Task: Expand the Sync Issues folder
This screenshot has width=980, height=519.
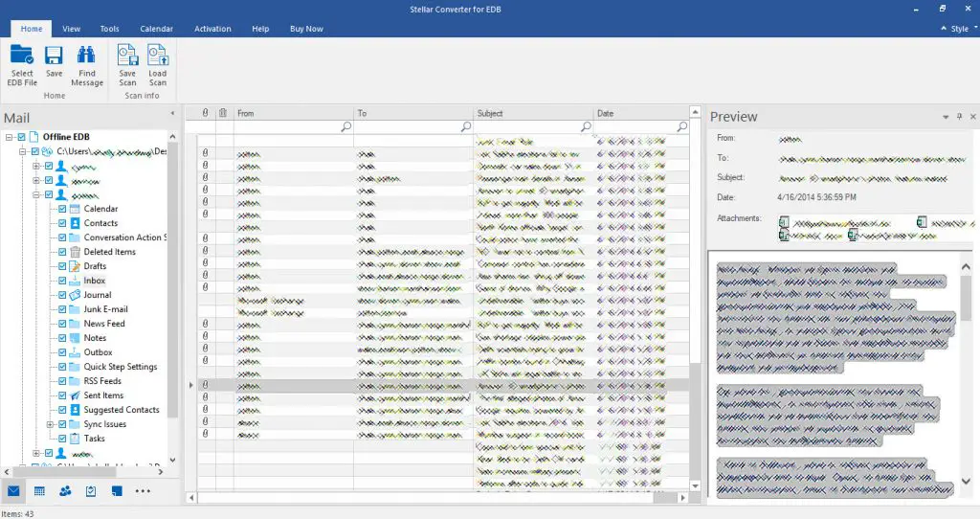Action: click(x=50, y=424)
